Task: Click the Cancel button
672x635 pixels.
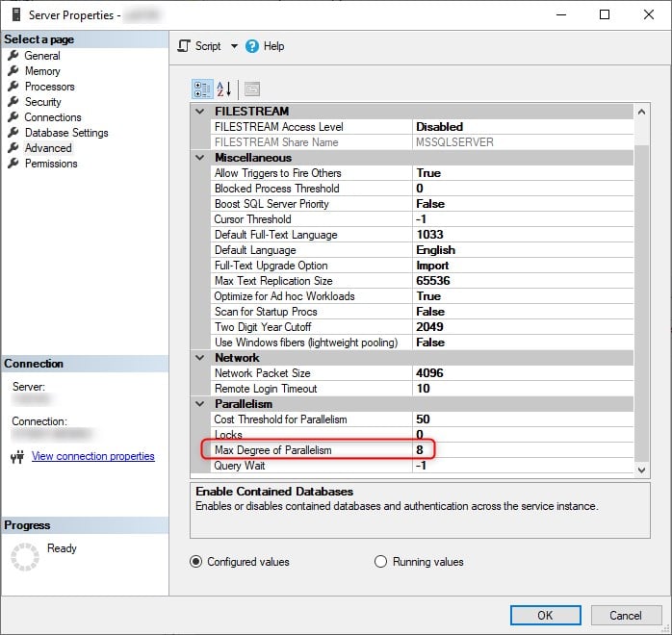Action: pos(626,616)
